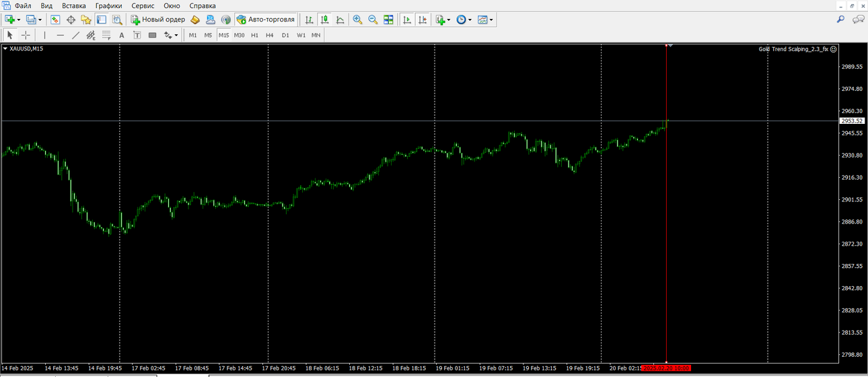This screenshot has height=377, width=868.
Task: Expand the Indicators dropdown arrow
Action: point(449,20)
